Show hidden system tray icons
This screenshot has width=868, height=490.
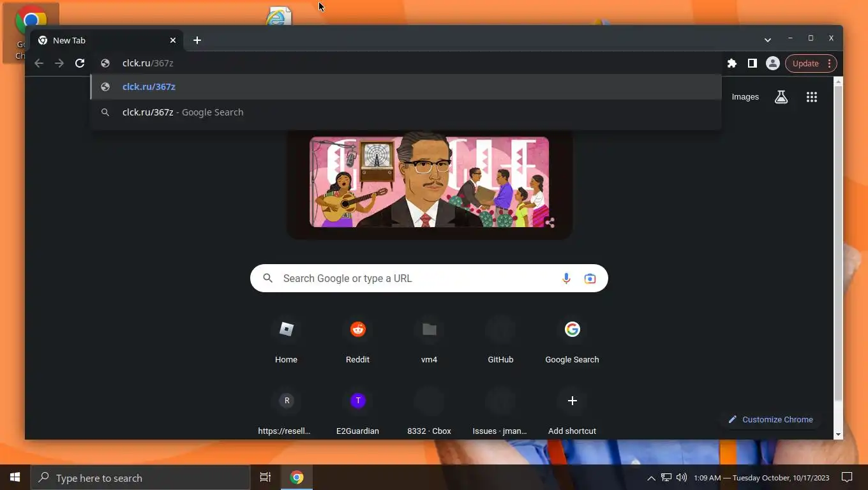(651, 478)
